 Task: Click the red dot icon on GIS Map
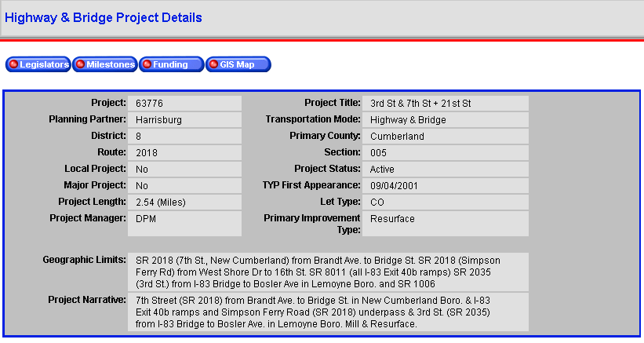click(x=213, y=64)
